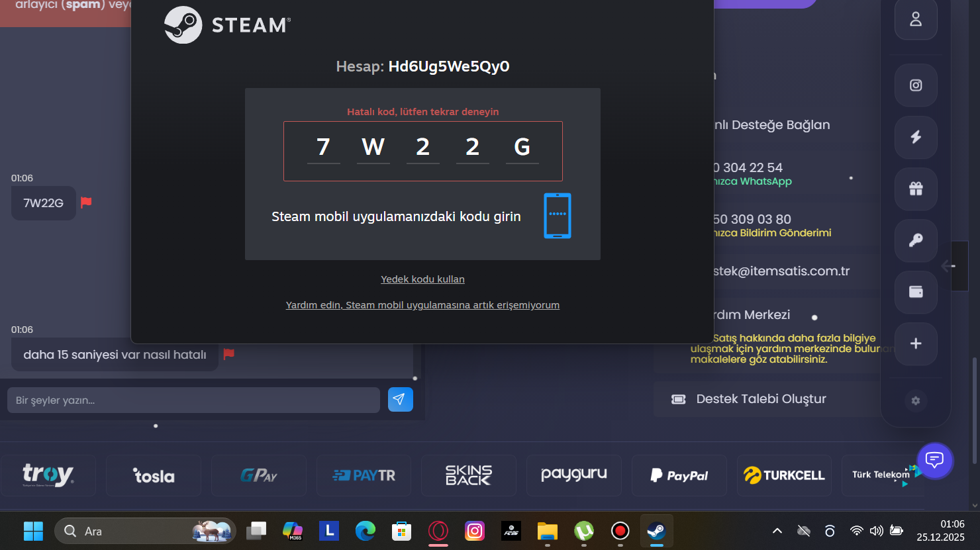Open the gear settings icon in sidebar

tap(916, 400)
